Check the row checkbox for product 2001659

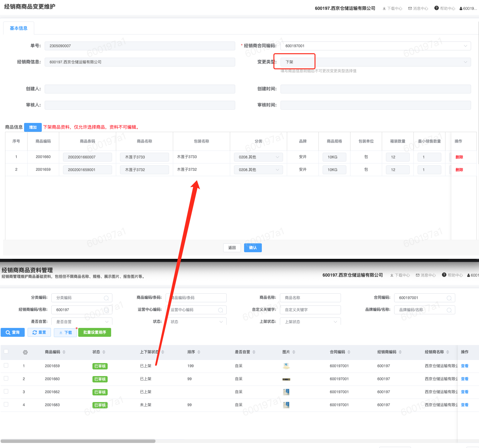tap(6, 366)
